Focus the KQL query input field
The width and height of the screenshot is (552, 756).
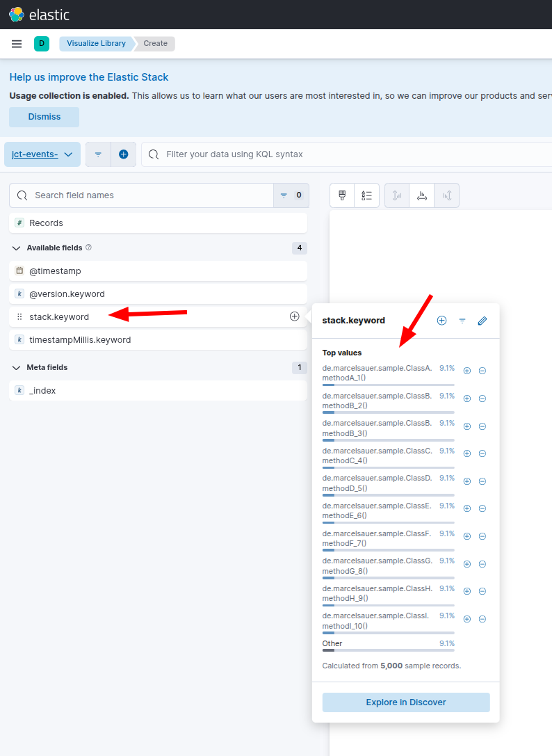pyautogui.click(x=347, y=154)
